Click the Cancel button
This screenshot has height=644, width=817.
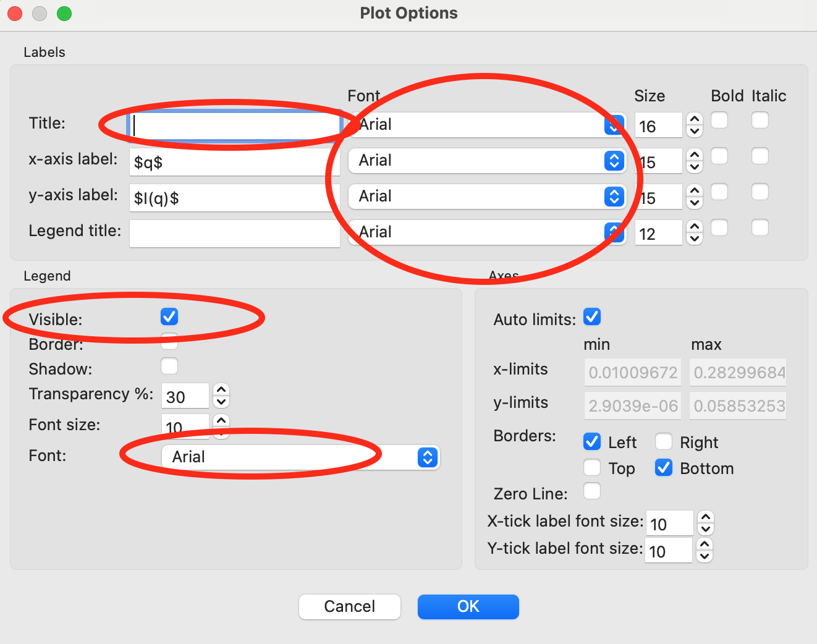(350, 606)
